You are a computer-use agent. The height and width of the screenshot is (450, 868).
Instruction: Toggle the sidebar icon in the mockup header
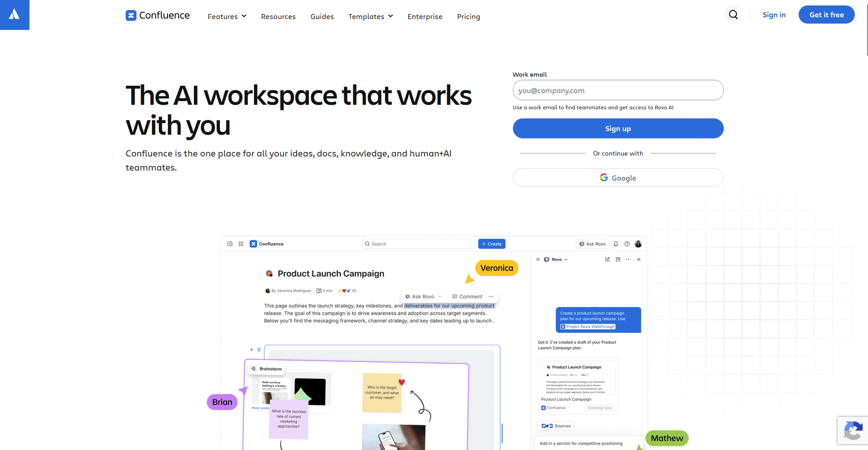pyautogui.click(x=230, y=244)
